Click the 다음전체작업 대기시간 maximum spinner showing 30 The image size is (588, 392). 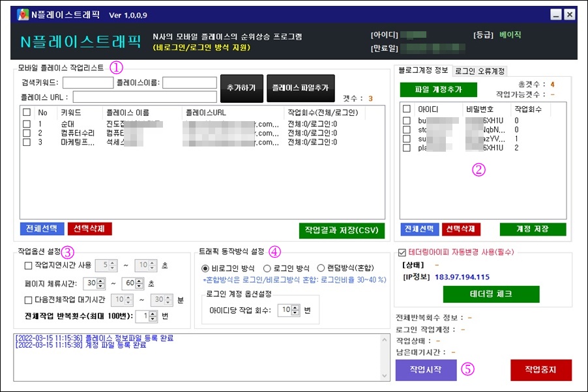[162, 300]
